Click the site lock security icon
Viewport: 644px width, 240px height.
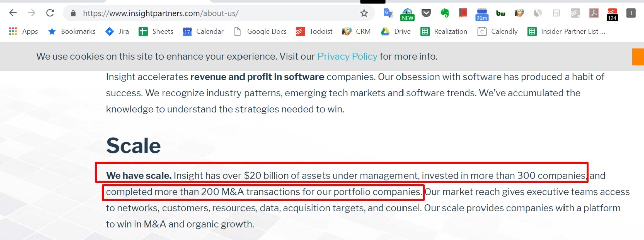click(x=73, y=13)
